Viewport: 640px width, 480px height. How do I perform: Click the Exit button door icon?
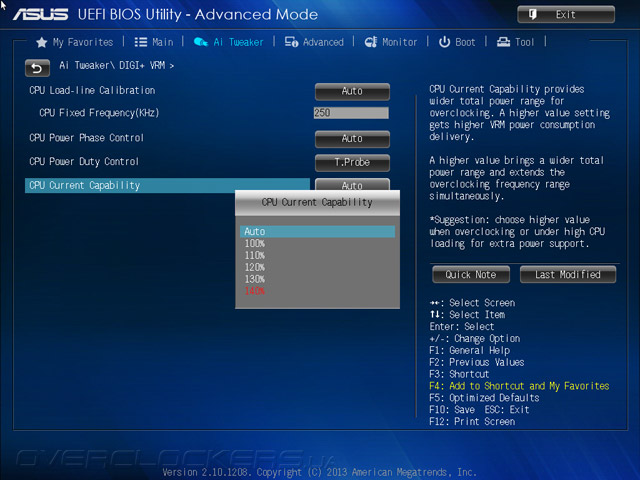533,15
